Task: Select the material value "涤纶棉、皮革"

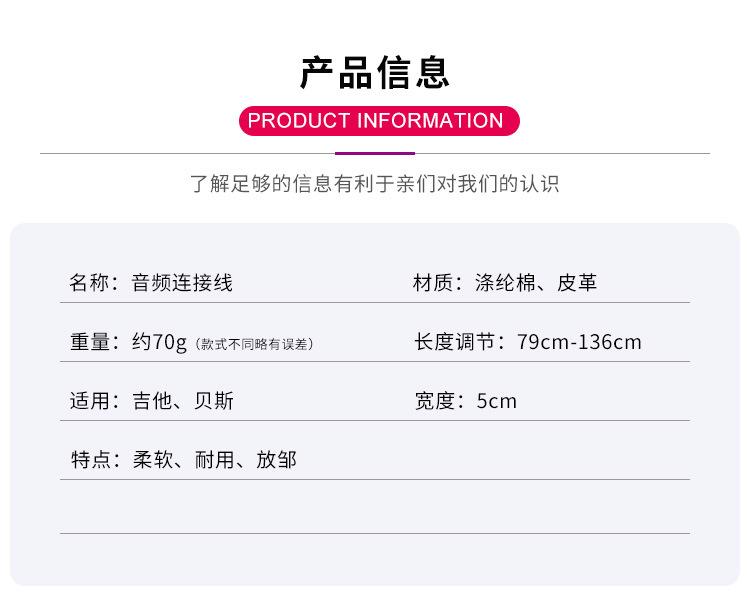Action: point(537,283)
